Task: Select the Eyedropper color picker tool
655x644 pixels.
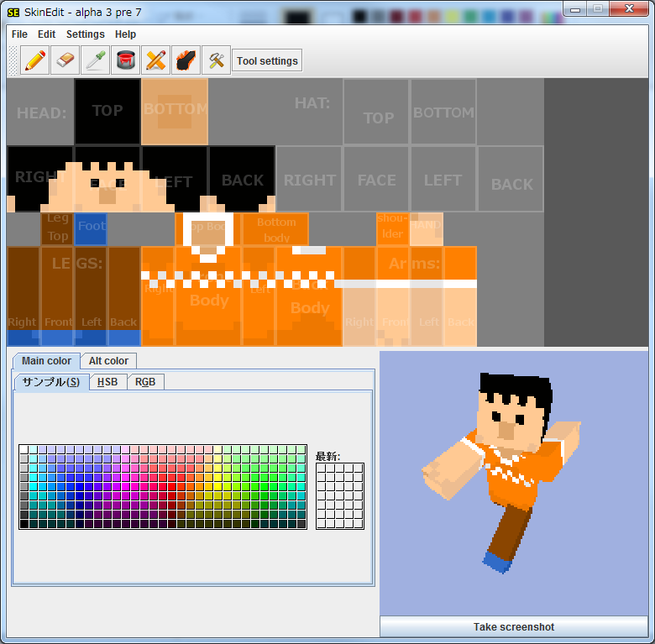Action: pyautogui.click(x=95, y=60)
